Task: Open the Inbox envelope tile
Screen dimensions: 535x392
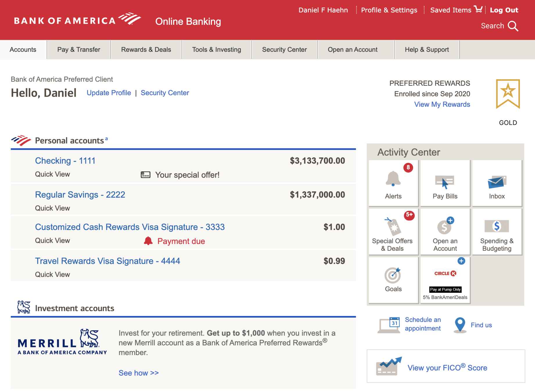Action: (x=497, y=183)
